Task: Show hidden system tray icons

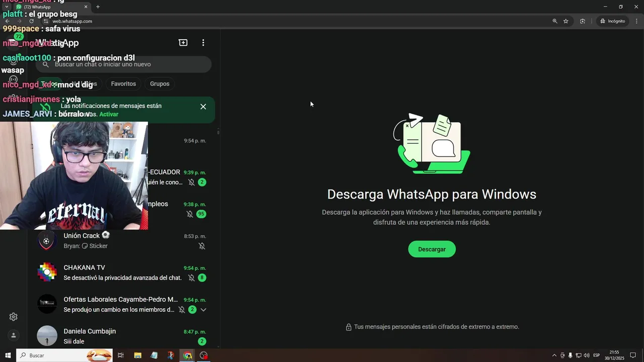Action: tap(554, 355)
